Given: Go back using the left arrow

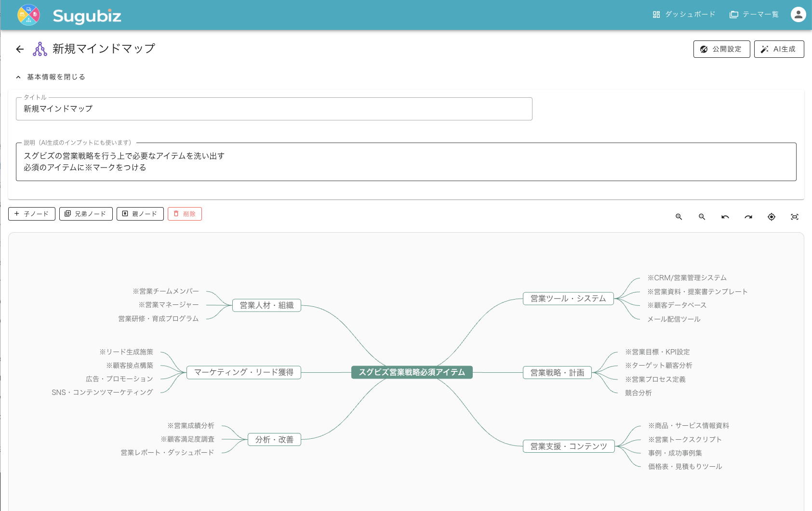Looking at the screenshot, I should [x=19, y=49].
